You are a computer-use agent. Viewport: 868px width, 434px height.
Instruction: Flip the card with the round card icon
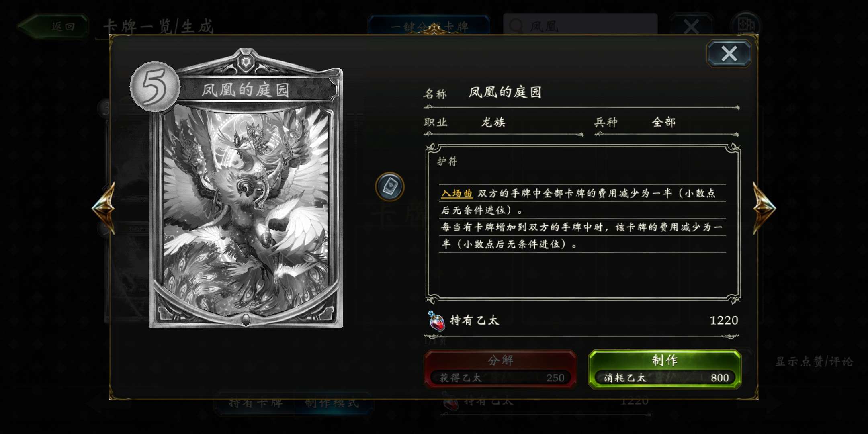click(x=389, y=186)
